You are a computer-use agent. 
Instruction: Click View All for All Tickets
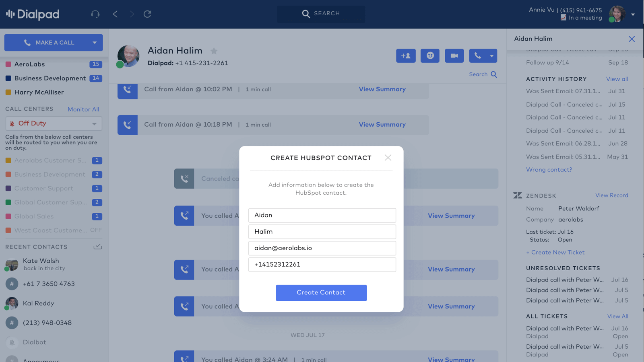(617, 317)
